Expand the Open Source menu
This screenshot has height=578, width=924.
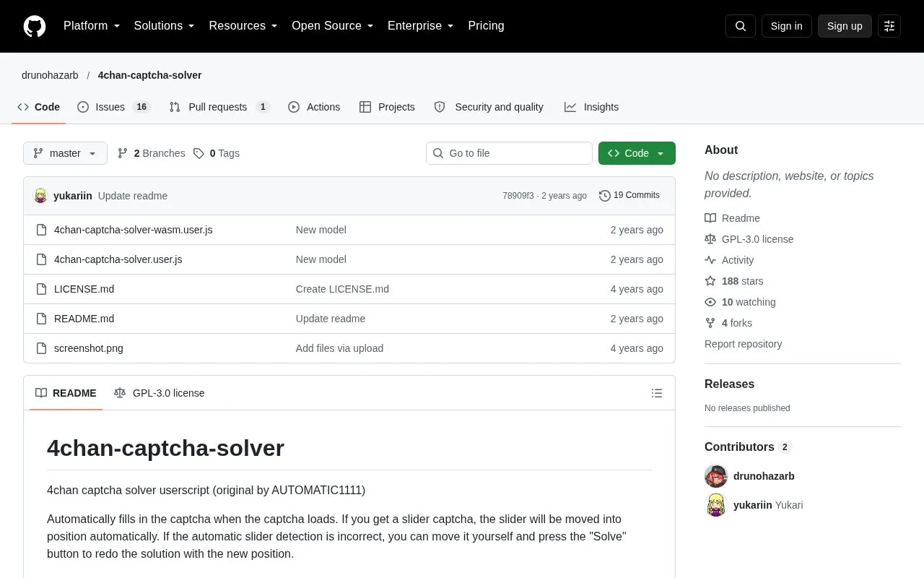click(x=333, y=26)
